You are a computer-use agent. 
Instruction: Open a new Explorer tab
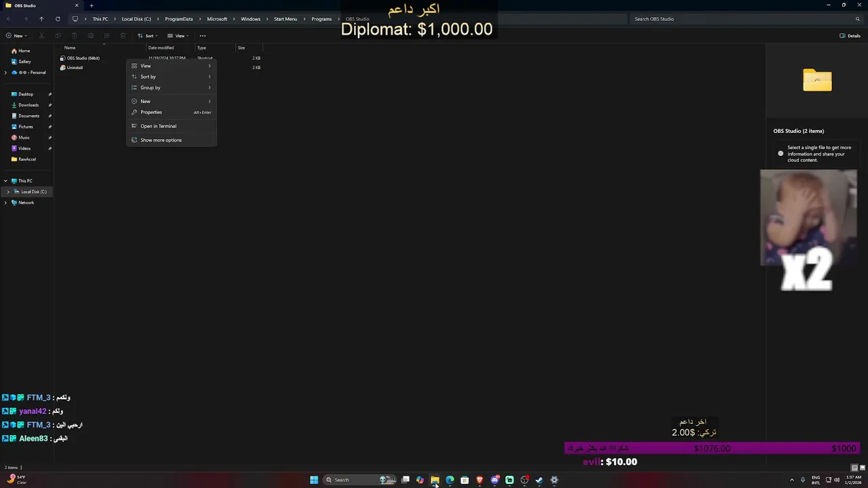coord(92,5)
